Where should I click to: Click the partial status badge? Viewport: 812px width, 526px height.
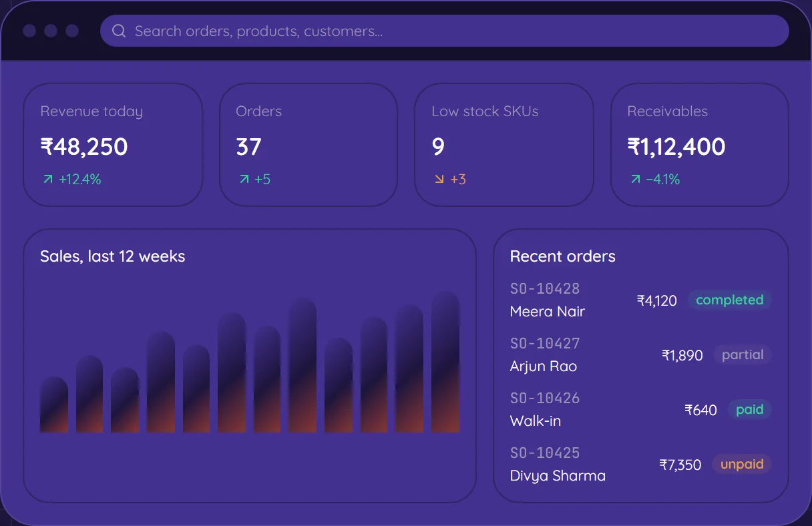(743, 354)
